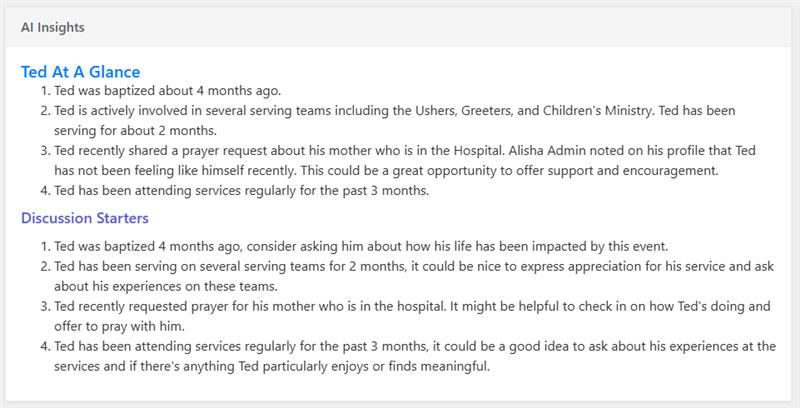This screenshot has height=408, width=800.
Task: Click the offer to pray with him line
Action: click(x=119, y=326)
